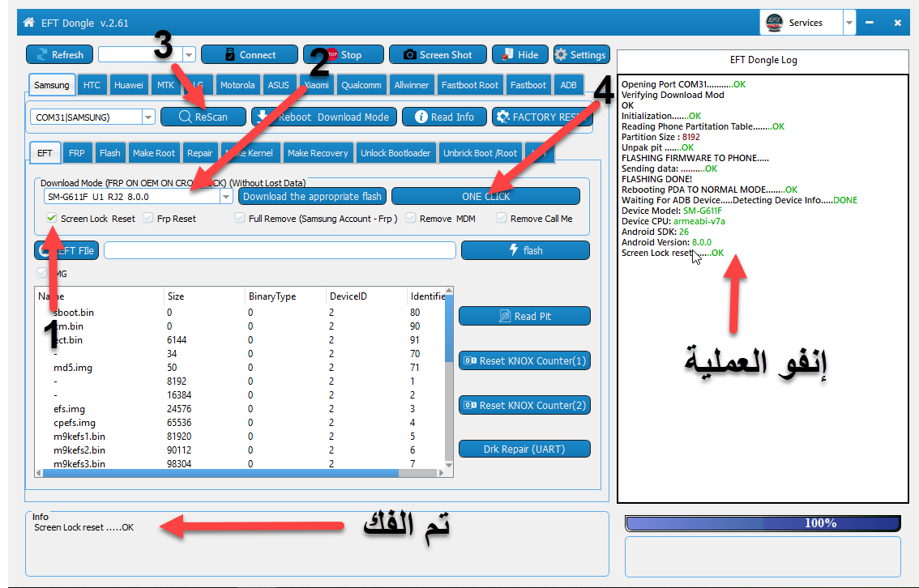Click the flash lightning bolt icon
Image resolution: width=919 pixels, height=588 pixels.
pos(514,250)
